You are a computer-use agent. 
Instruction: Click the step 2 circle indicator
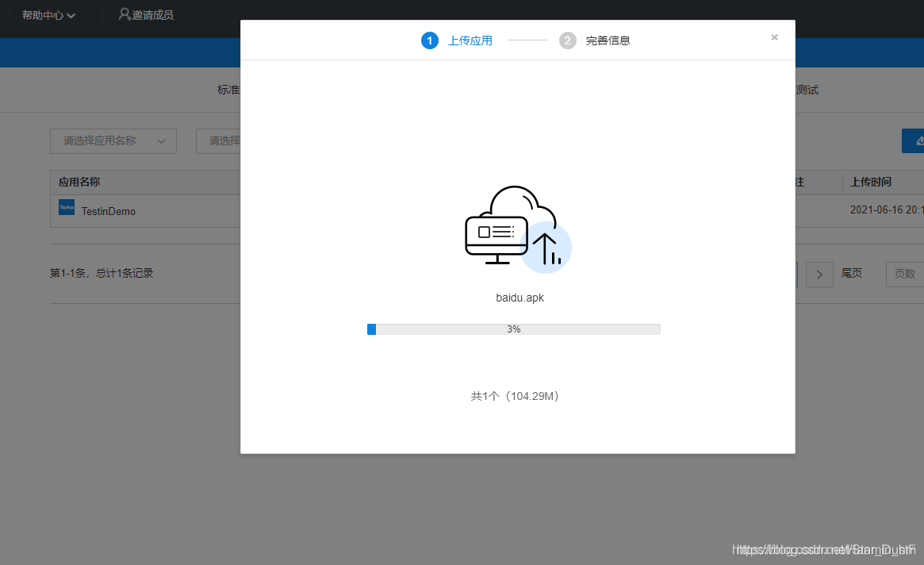coord(567,40)
